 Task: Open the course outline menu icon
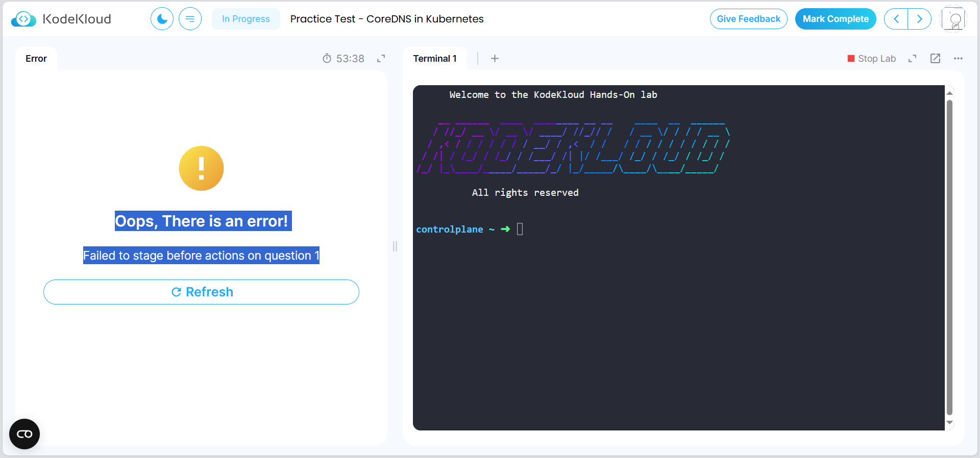[x=190, y=19]
